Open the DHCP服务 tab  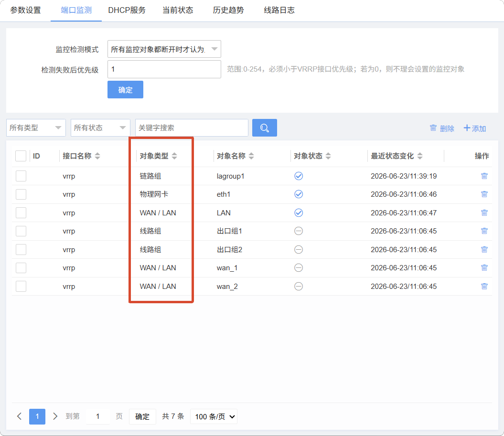pyautogui.click(x=127, y=11)
